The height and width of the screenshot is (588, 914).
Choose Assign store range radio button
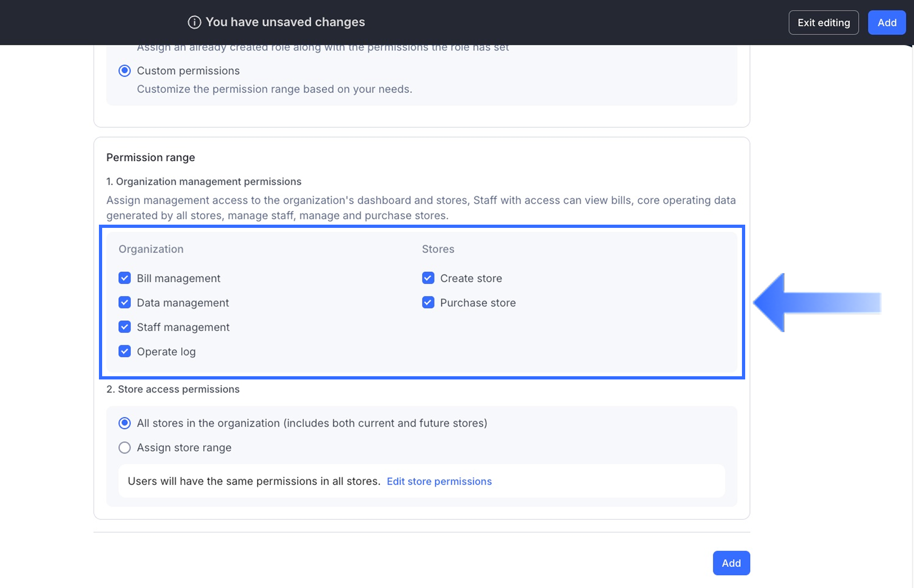click(125, 448)
